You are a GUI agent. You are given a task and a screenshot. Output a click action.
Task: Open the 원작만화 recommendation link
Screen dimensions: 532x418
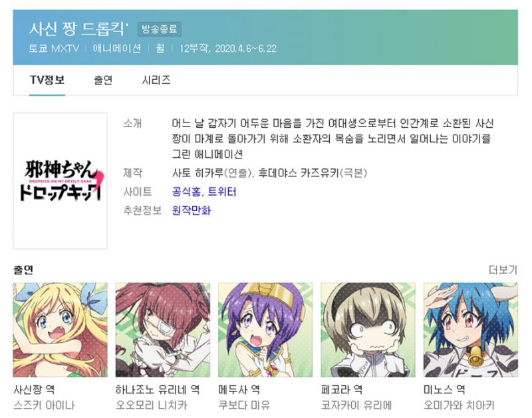tap(192, 210)
